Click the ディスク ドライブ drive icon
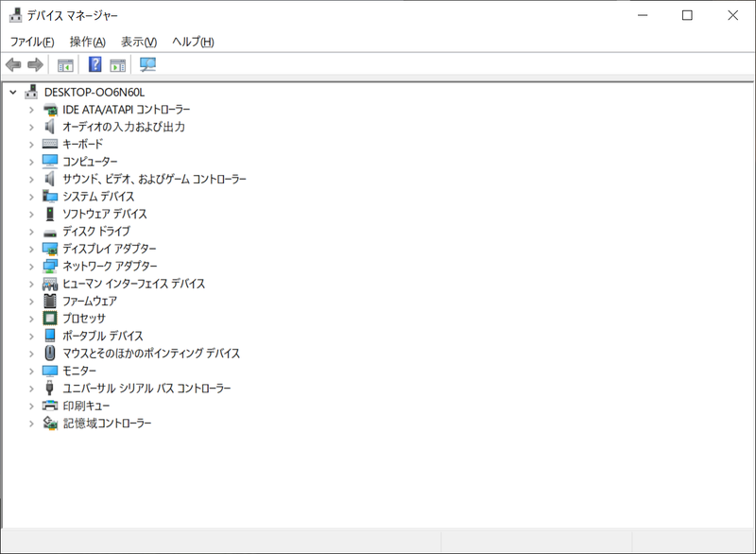The width and height of the screenshot is (756, 554). tap(50, 233)
